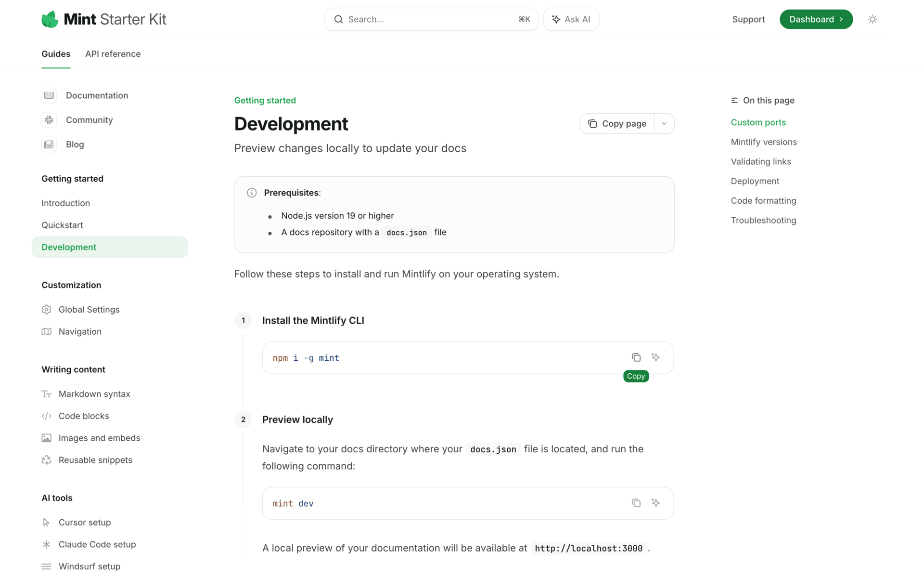The height and width of the screenshot is (578, 924).
Task: Click the Support link
Action: pyautogui.click(x=748, y=19)
